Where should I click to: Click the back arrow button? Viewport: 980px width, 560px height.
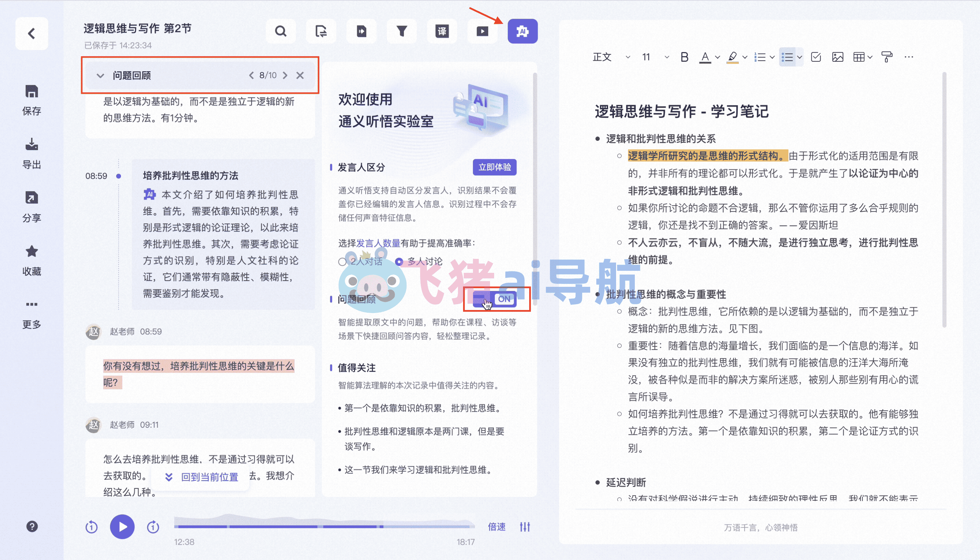[x=31, y=33]
